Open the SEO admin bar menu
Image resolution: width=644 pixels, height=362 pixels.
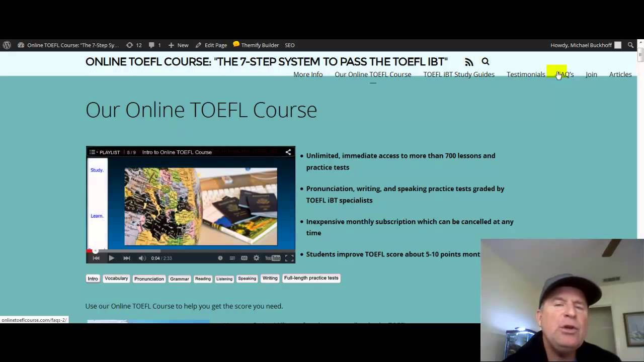[290, 45]
